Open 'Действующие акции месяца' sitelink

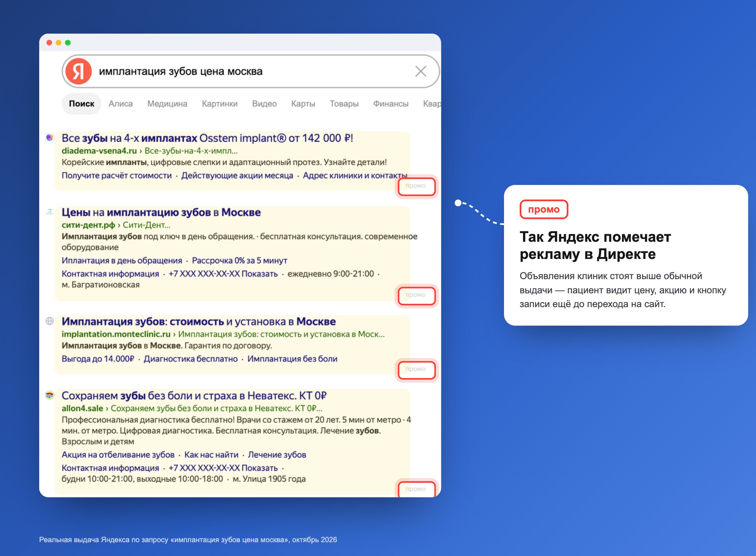pos(237,175)
